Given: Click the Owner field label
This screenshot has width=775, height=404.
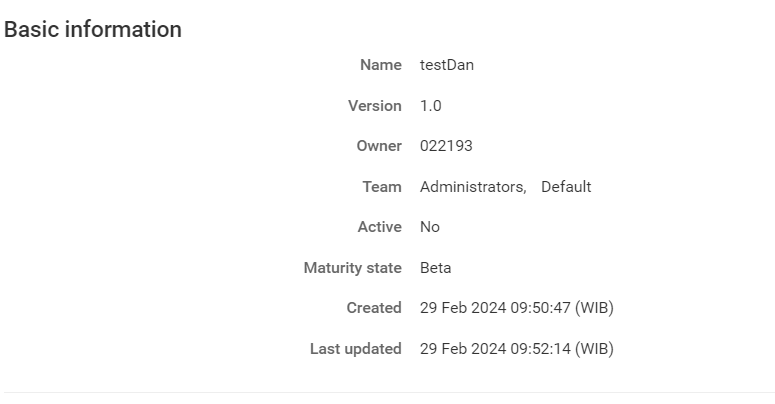Looking at the screenshot, I should 379,146.
